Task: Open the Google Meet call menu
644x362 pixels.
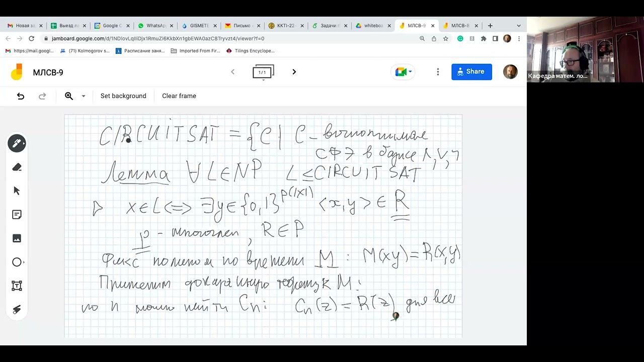Action: 404,72
